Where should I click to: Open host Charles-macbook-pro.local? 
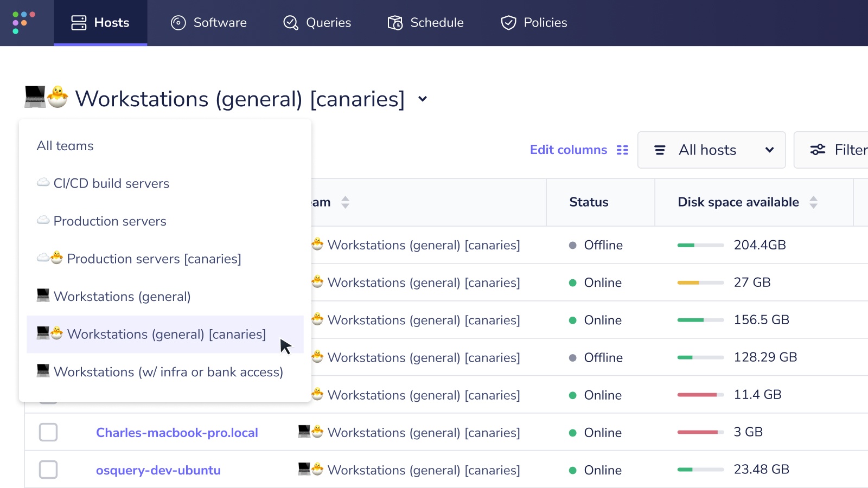tap(177, 433)
